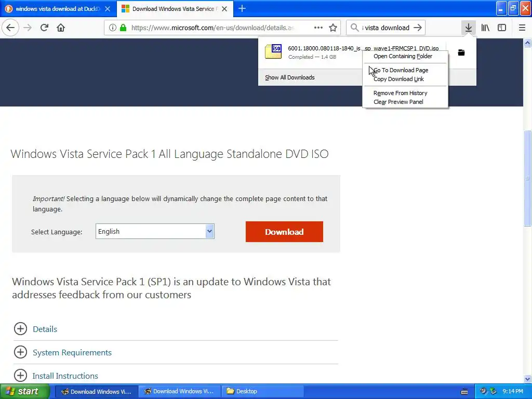
Task: Click the ISO file icon in downloads
Action: tap(273, 51)
